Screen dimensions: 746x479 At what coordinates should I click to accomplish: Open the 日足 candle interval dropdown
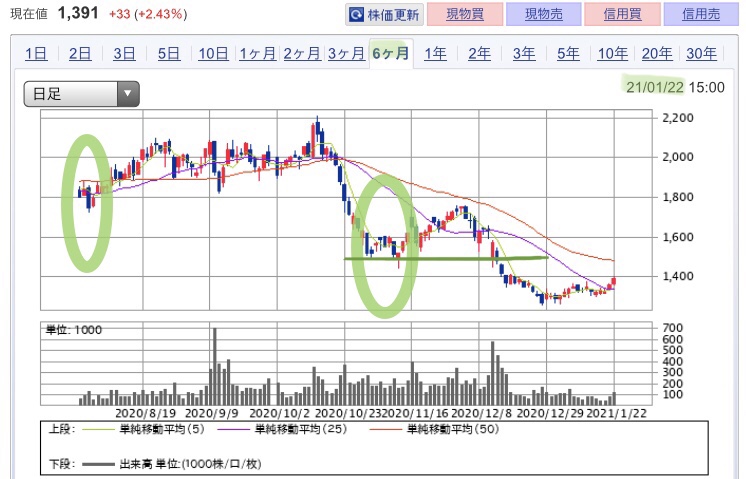click(81, 94)
